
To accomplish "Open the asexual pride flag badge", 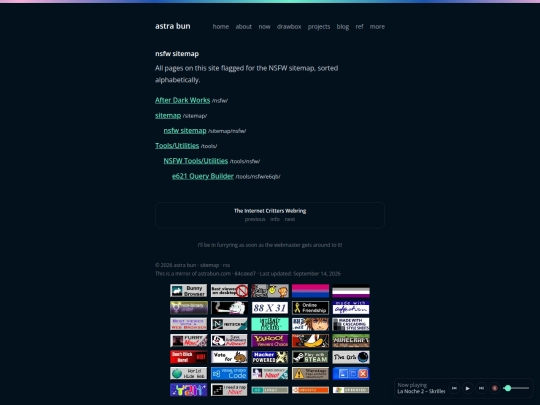I will pyautogui.click(x=351, y=291).
